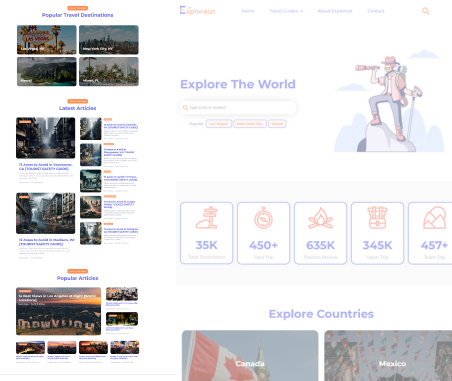Open the Las Vegas destination thumbnail
452x381 pixels.
click(47, 40)
